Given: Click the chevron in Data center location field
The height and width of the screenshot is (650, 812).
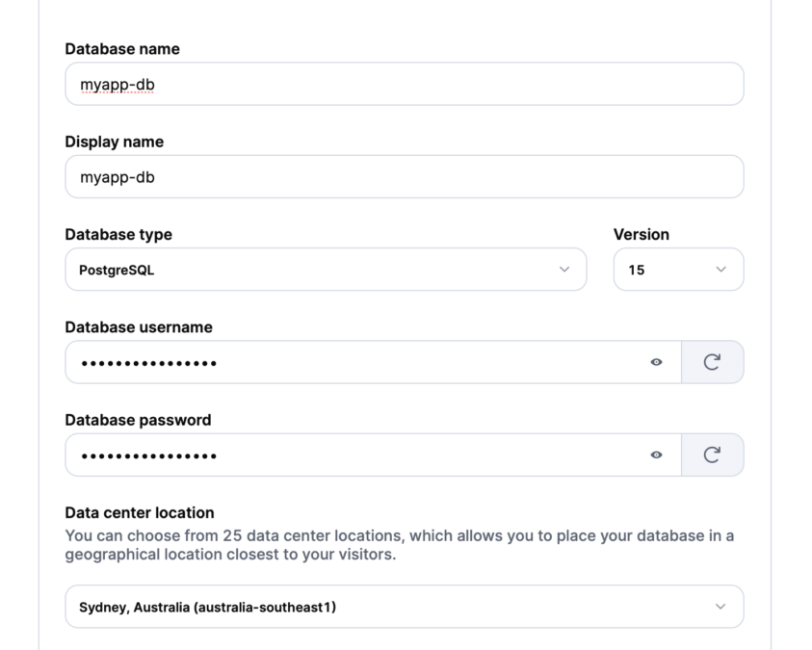Looking at the screenshot, I should point(720,607).
